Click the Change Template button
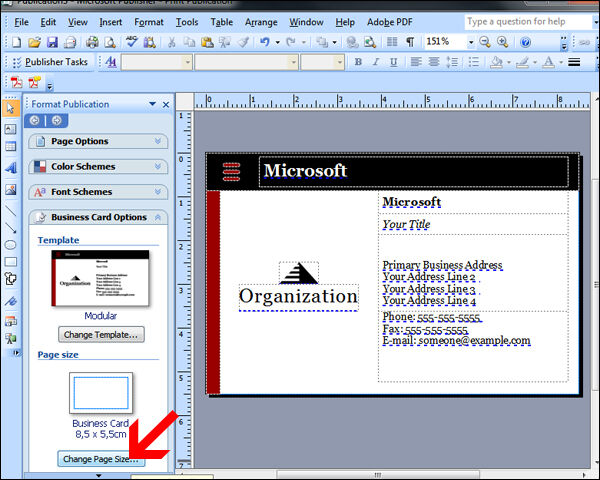 [x=101, y=335]
